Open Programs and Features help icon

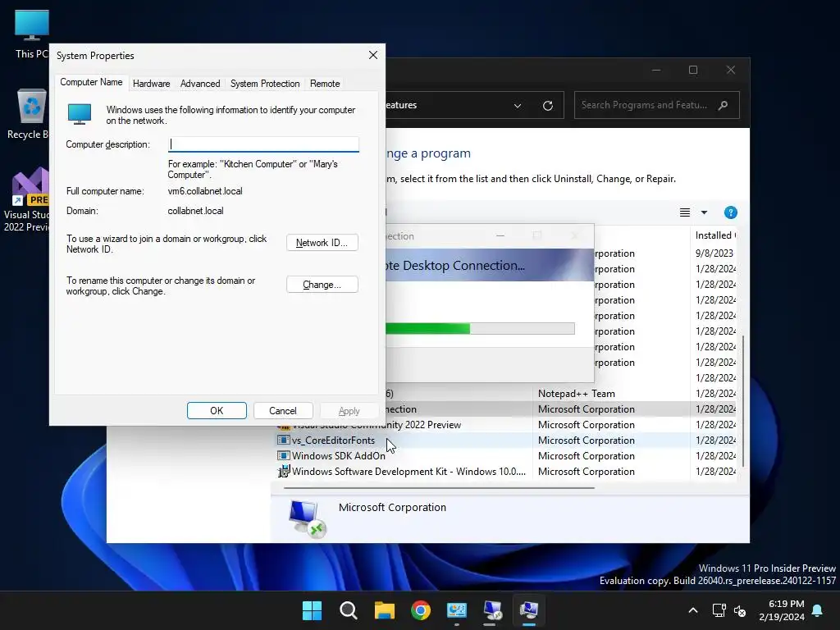tap(730, 212)
